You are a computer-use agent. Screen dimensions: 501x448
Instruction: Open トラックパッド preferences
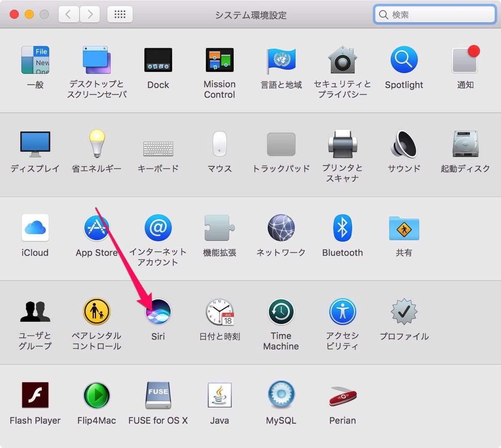pyautogui.click(x=281, y=144)
